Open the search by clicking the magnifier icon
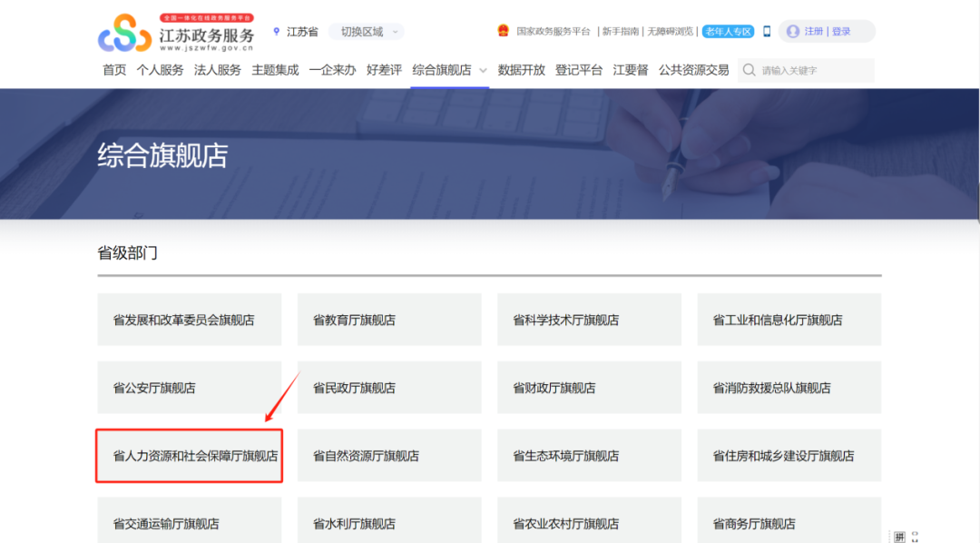This screenshot has height=543, width=980. coord(749,69)
